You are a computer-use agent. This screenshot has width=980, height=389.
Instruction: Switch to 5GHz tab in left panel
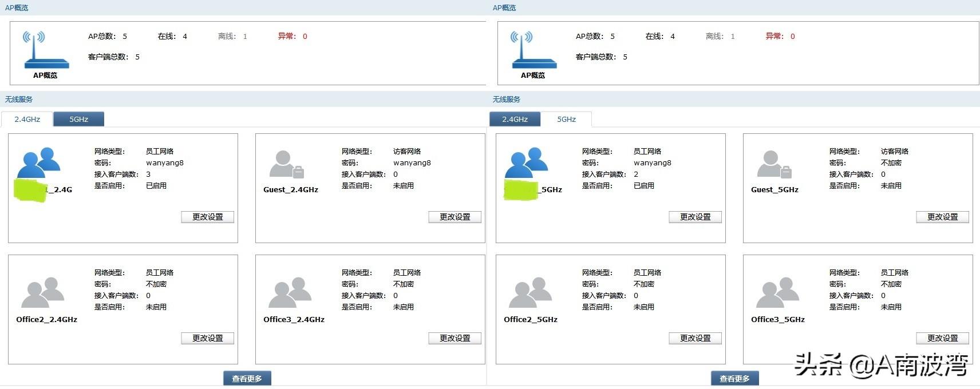(78, 119)
